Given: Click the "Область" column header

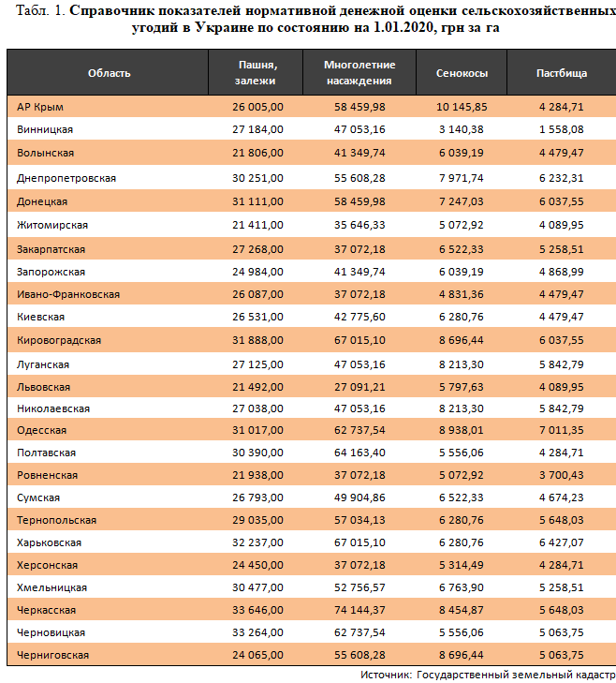Looking at the screenshot, I should 109,72.
